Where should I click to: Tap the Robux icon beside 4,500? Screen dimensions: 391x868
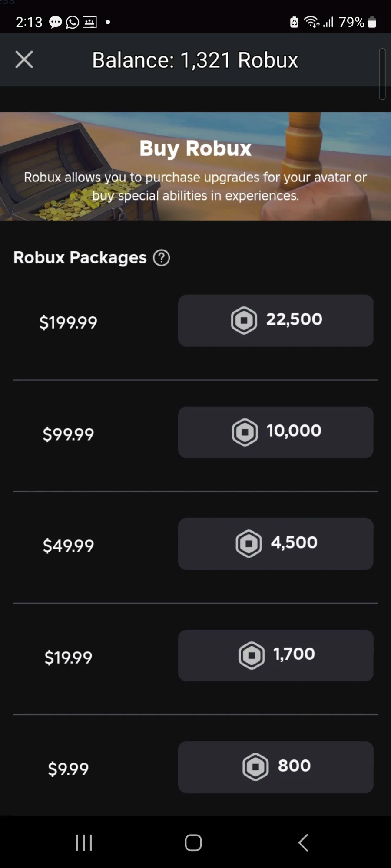click(x=249, y=544)
